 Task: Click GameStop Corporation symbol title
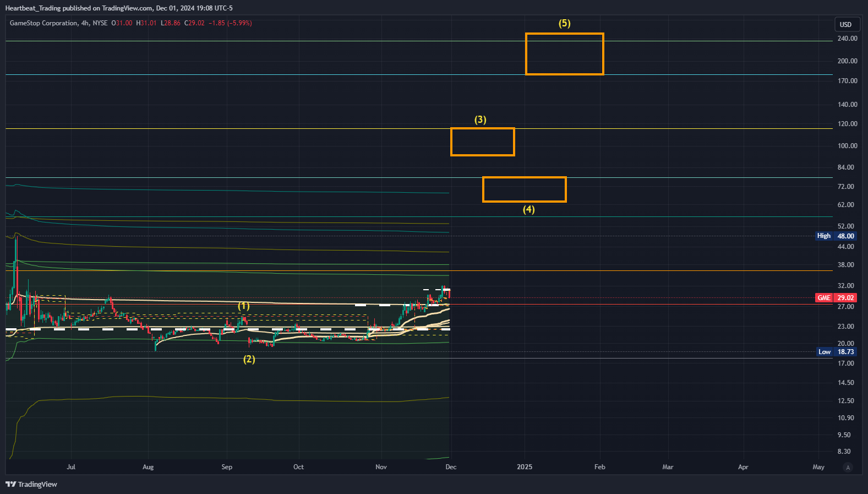coord(44,23)
